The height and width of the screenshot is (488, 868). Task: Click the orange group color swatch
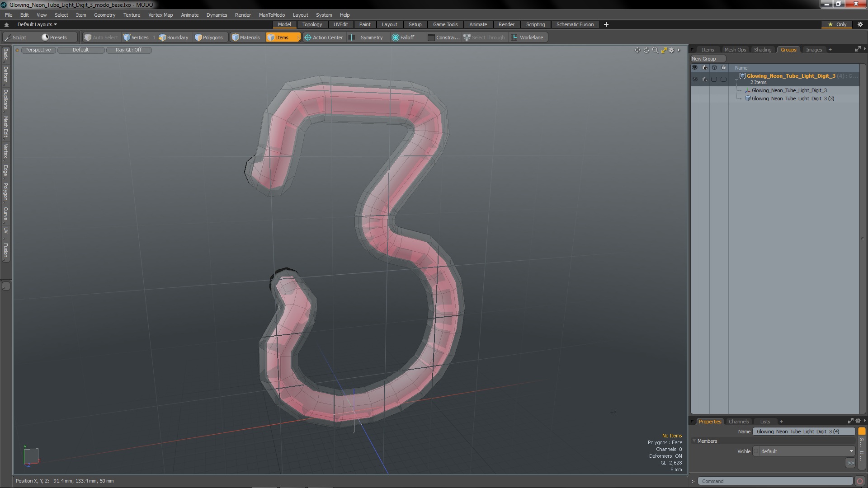click(862, 432)
